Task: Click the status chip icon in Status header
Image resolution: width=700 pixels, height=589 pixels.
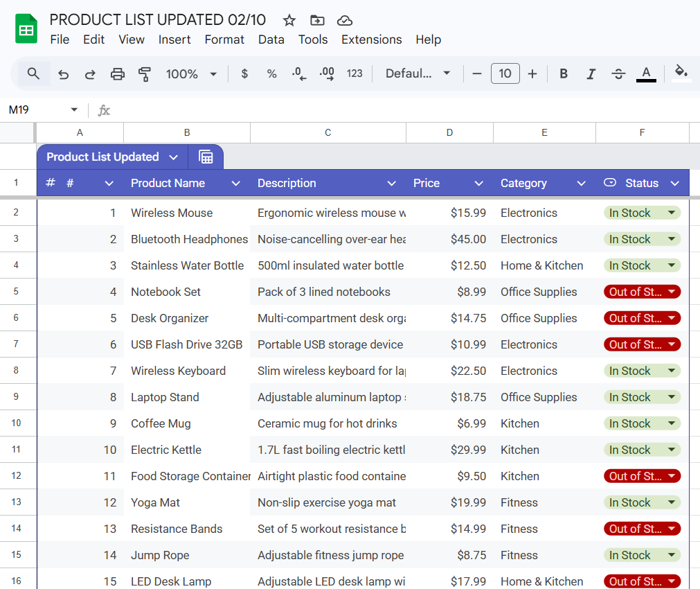Action: [610, 182]
